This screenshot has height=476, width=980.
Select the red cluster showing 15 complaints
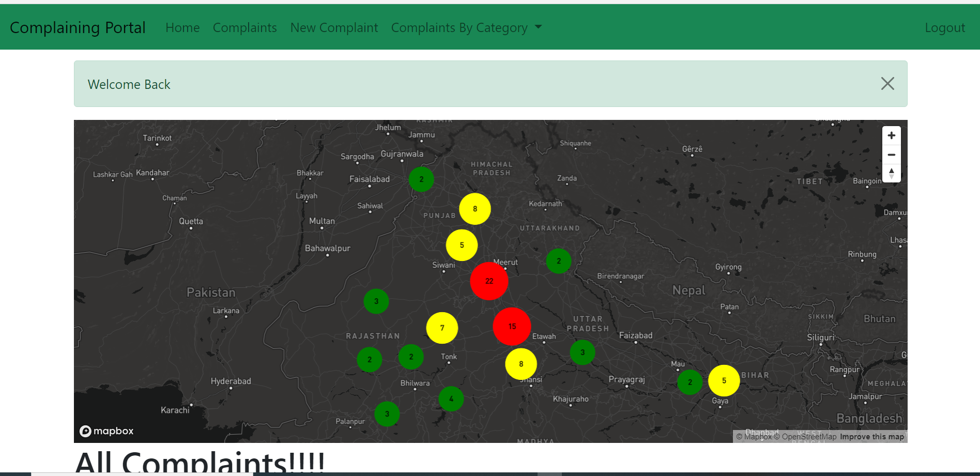512,326
